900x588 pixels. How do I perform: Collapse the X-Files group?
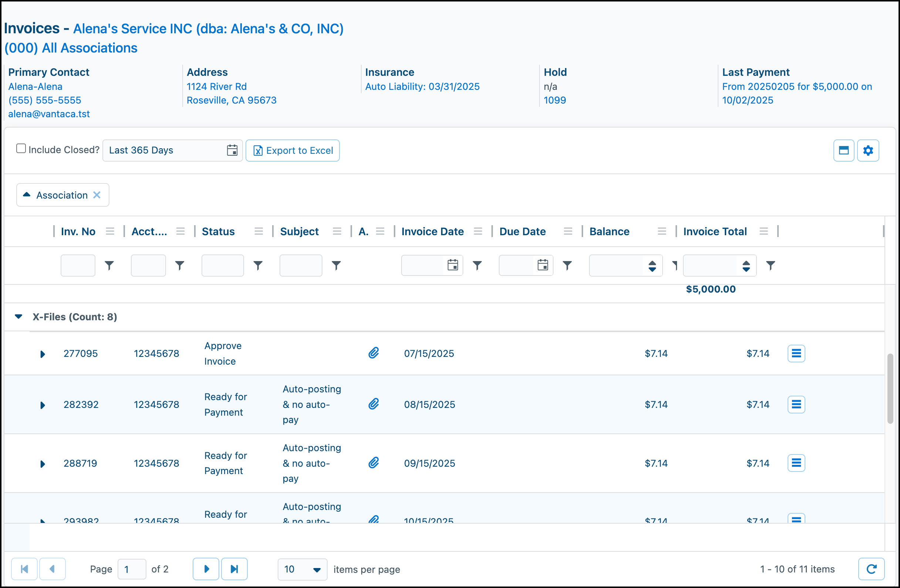pos(18,317)
